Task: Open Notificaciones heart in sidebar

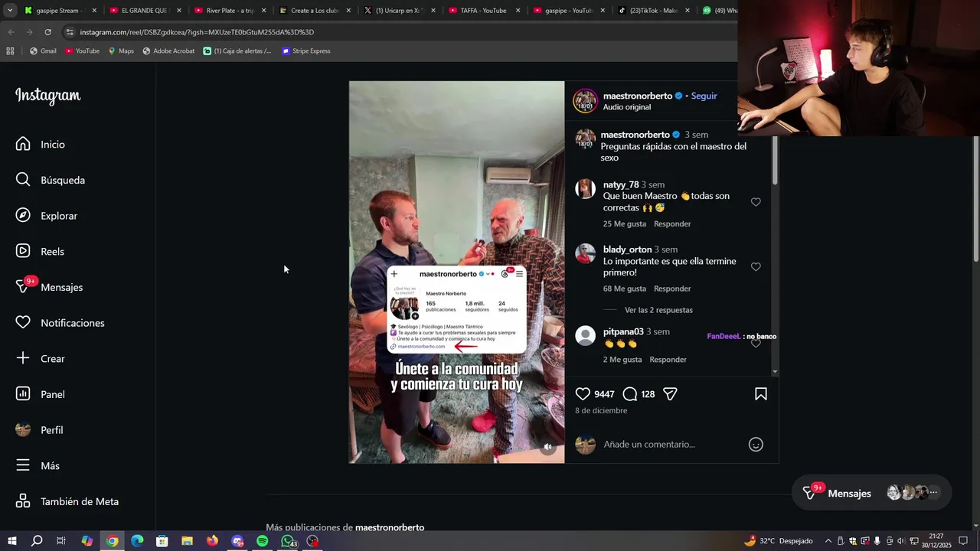Action: (60, 323)
